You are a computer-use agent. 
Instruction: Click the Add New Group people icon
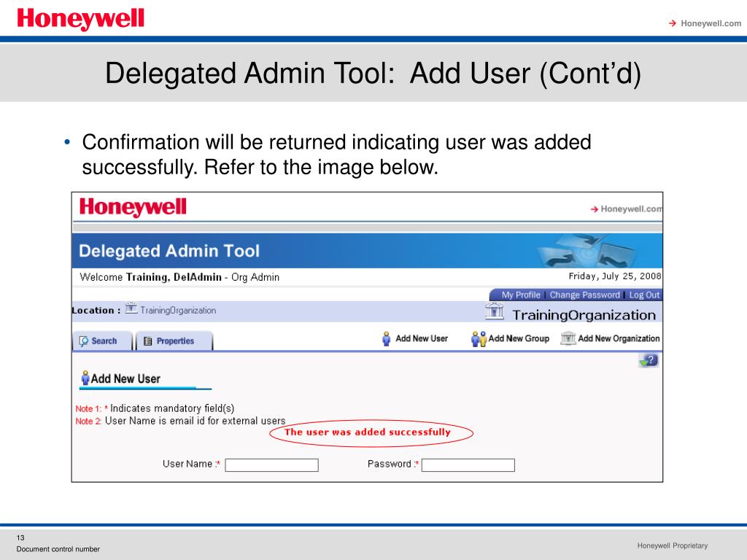[x=479, y=339]
